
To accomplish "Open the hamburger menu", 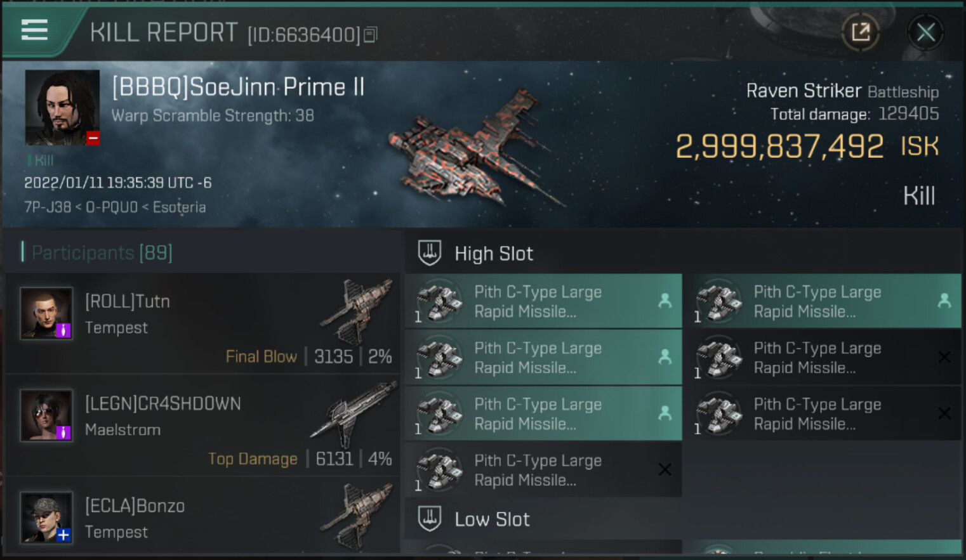I will pyautogui.click(x=34, y=30).
